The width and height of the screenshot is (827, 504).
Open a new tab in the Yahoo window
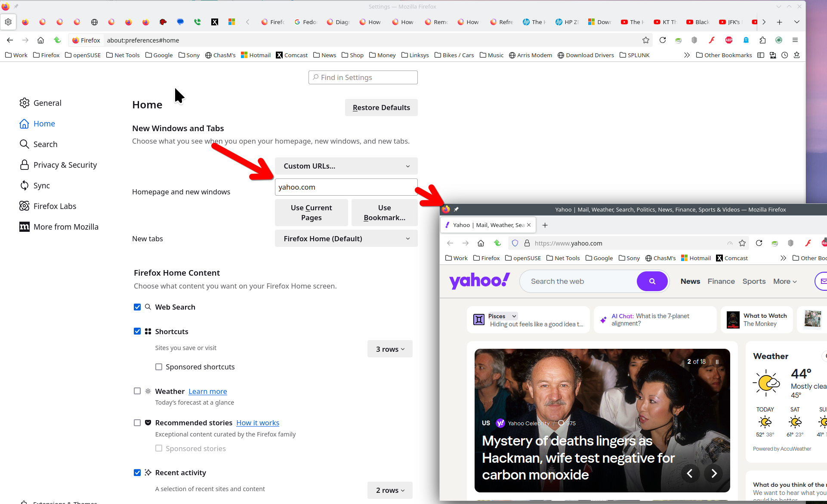[545, 225]
